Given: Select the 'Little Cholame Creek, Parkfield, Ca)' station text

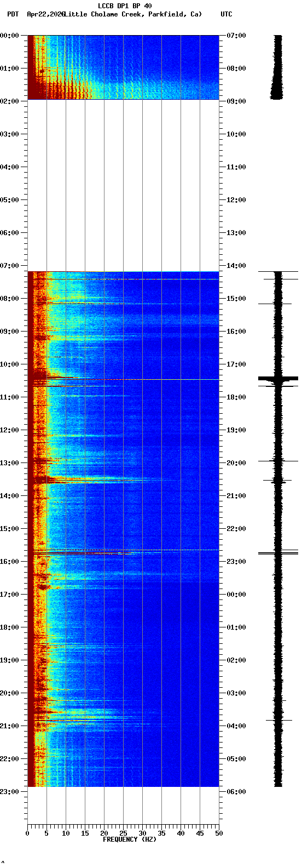Looking at the screenshot, I should [x=133, y=14].
